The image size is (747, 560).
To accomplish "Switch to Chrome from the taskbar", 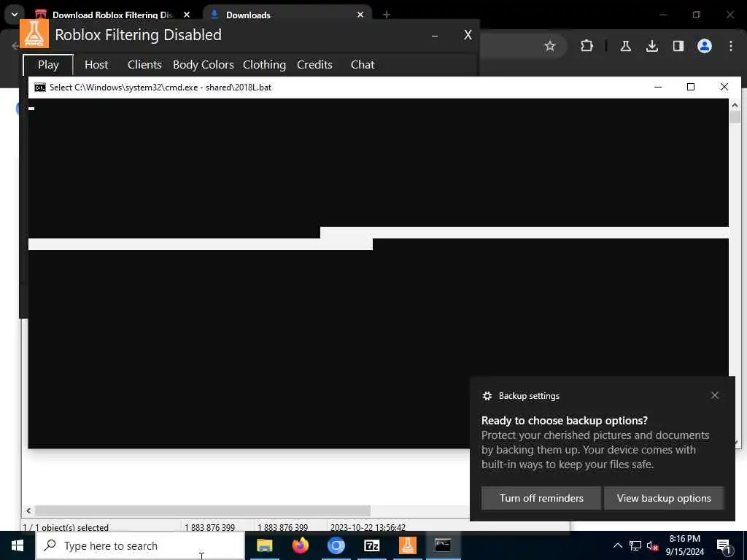I will pos(336,545).
